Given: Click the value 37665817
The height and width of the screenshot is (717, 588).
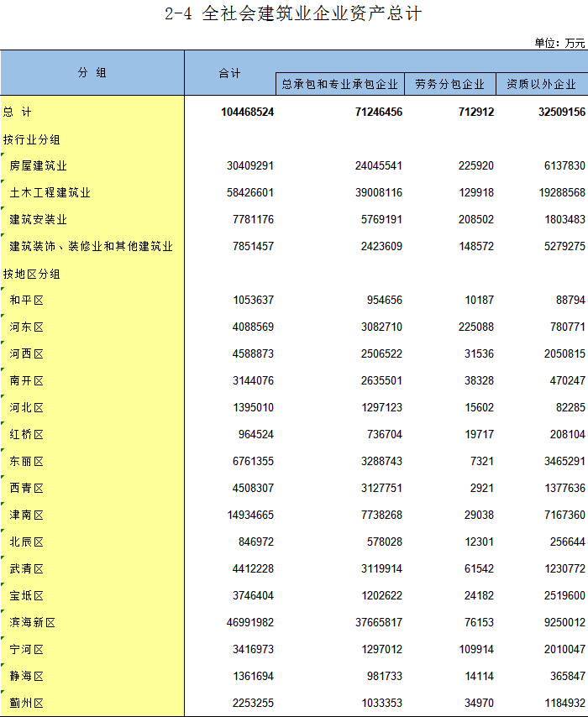Looking at the screenshot, I should (x=379, y=623).
